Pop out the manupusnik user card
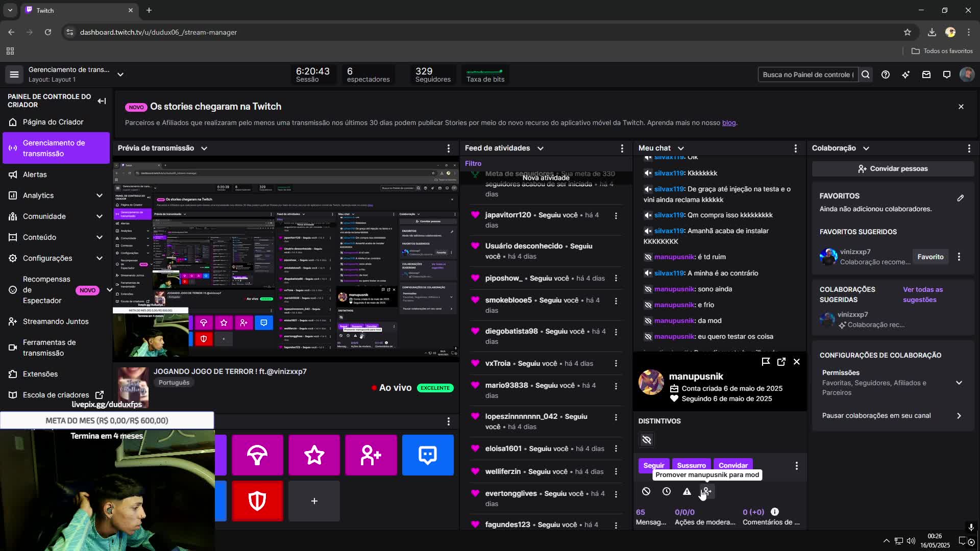Viewport: 980px width, 551px height. [x=781, y=362]
